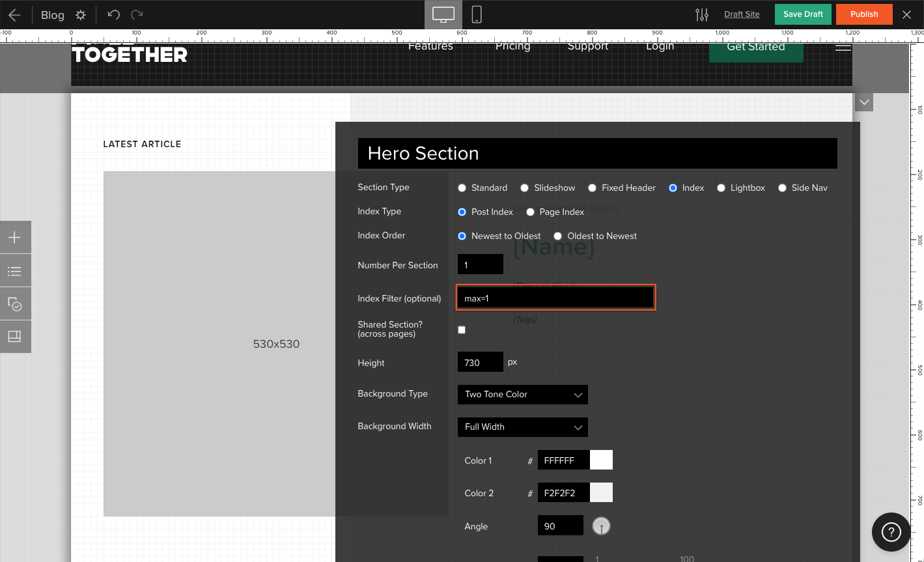Open the Full Width background dropdown
924x562 pixels.
point(522,427)
